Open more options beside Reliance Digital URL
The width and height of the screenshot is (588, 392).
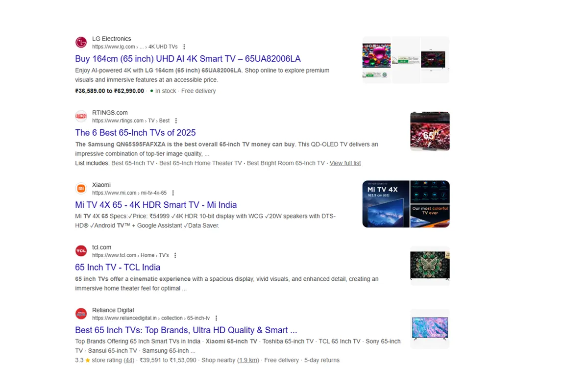[x=216, y=318]
